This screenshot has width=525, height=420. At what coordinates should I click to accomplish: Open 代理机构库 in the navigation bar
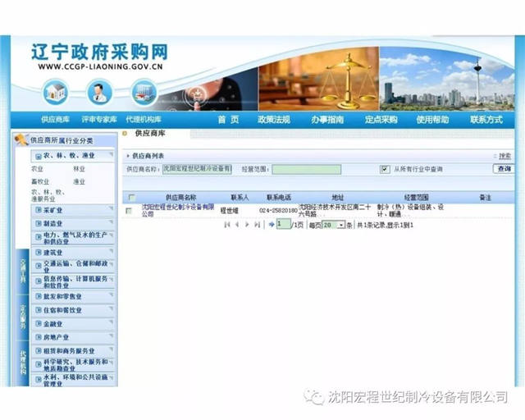click(x=144, y=119)
